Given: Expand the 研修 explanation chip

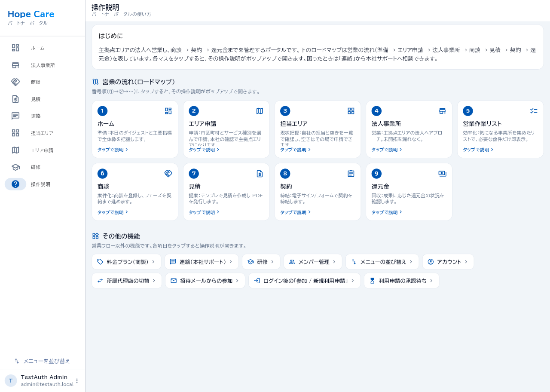Looking at the screenshot, I should [261, 262].
